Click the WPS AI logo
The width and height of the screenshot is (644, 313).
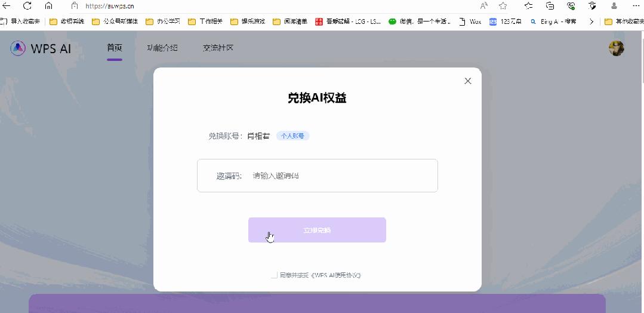(x=41, y=48)
